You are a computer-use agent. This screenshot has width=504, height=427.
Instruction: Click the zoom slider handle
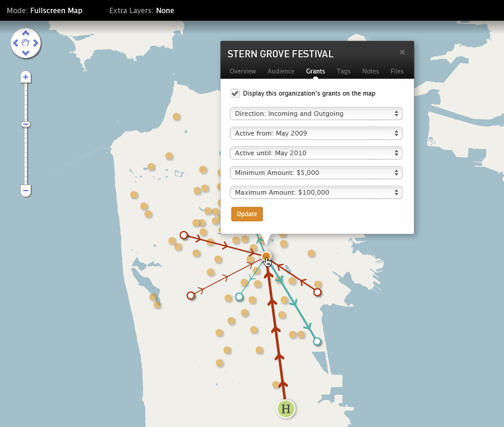click(x=25, y=124)
